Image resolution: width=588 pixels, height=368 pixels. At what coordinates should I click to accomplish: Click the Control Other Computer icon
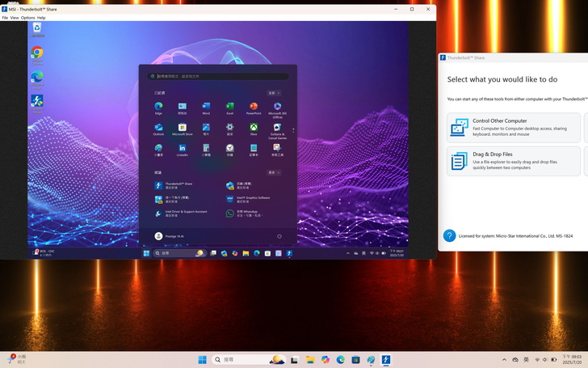(459, 127)
